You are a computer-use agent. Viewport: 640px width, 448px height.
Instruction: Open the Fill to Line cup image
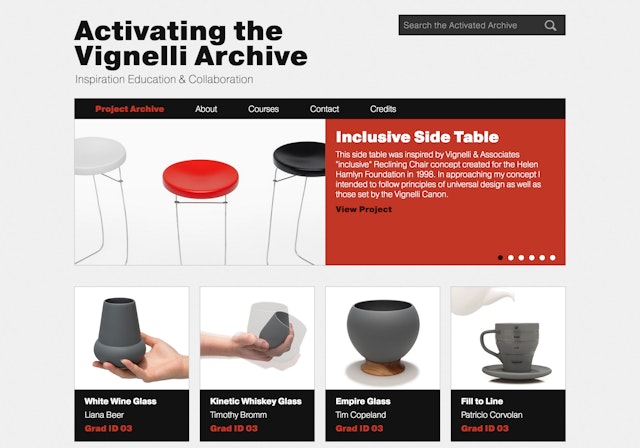tap(508, 338)
